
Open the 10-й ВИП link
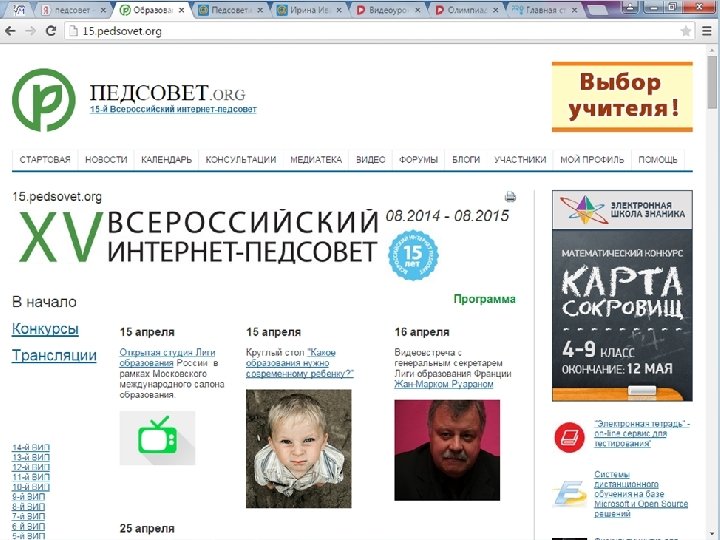(31, 487)
